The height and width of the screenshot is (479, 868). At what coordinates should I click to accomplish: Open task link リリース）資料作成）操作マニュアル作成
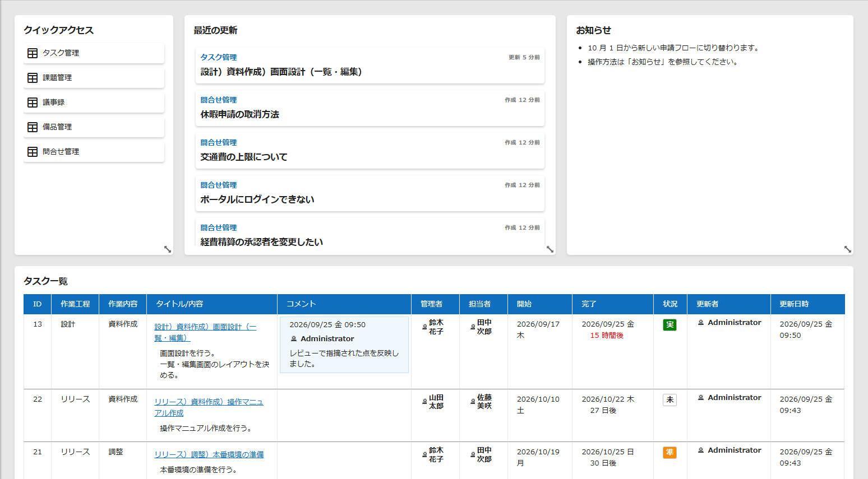coord(209,407)
